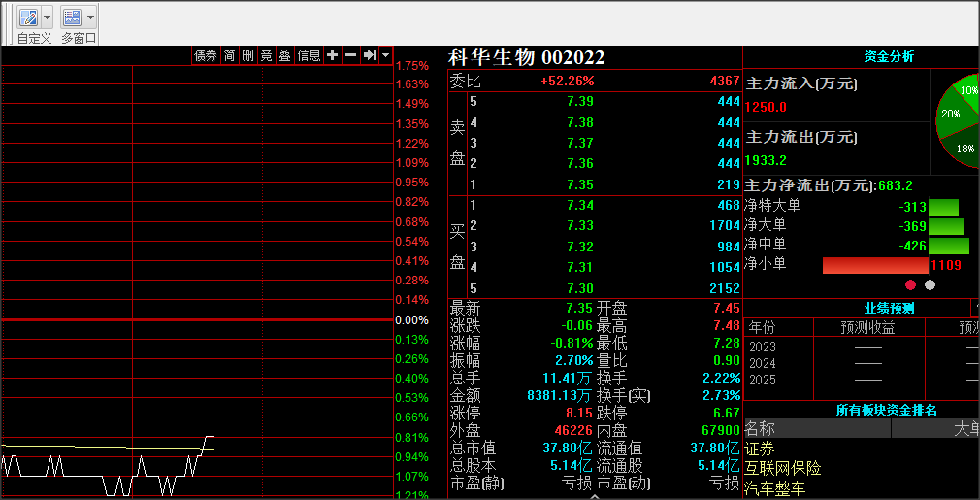The width and height of the screenshot is (980, 500).
Task: Expand the panel arrow below quote data
Action: 595,497
